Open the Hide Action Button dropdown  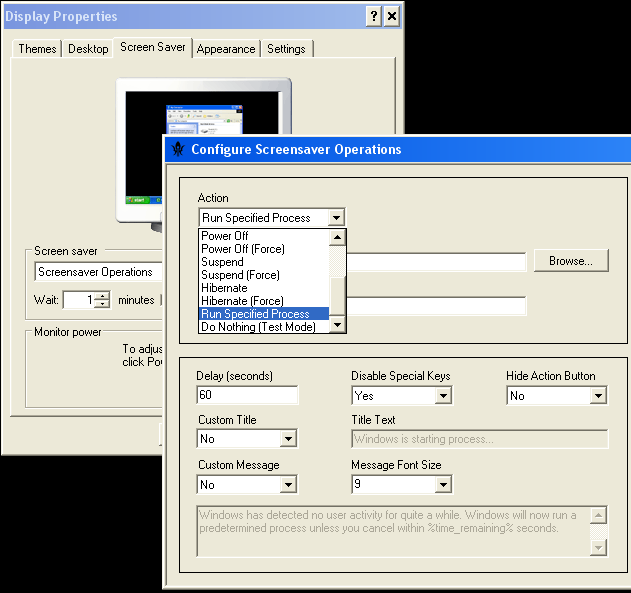(598, 395)
